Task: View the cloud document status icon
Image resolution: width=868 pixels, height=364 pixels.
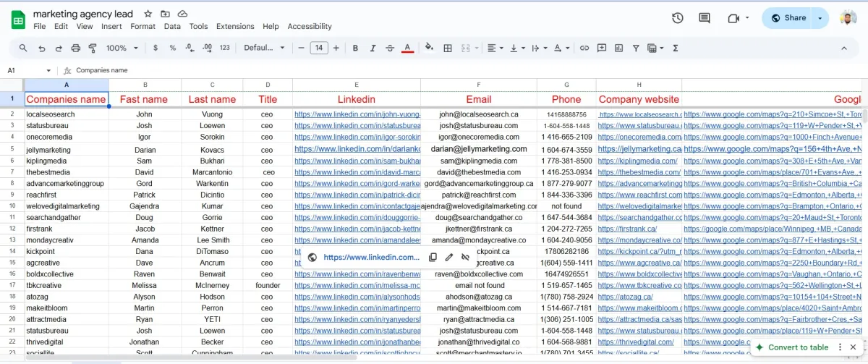Action: 183,14
